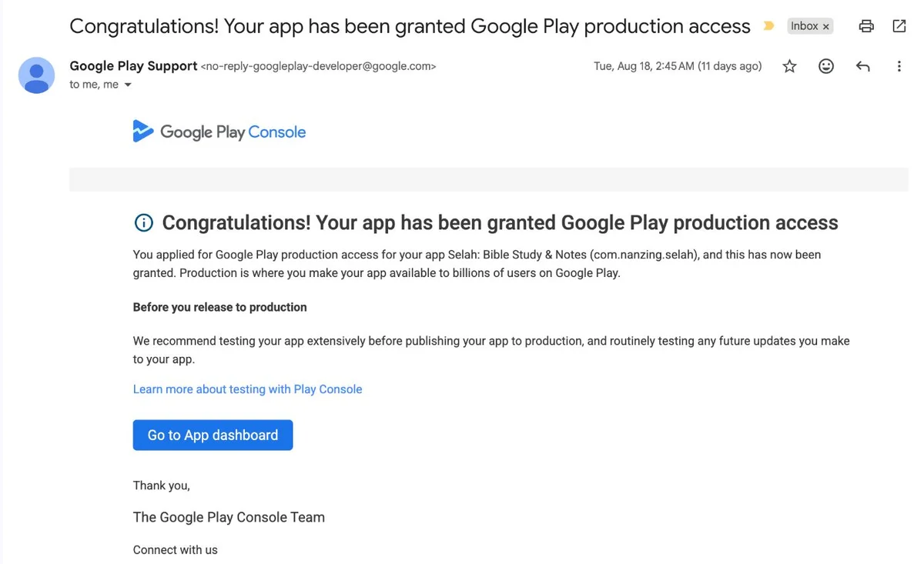The width and height of the screenshot is (924, 564).
Task: Open the More options three-dot menu
Action: click(x=899, y=66)
